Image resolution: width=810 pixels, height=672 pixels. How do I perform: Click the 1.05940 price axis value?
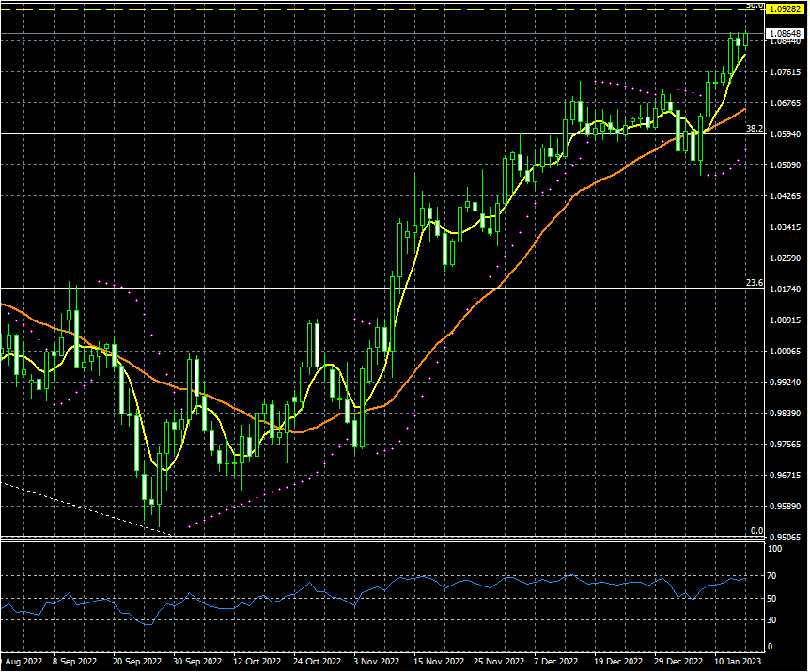click(786, 134)
